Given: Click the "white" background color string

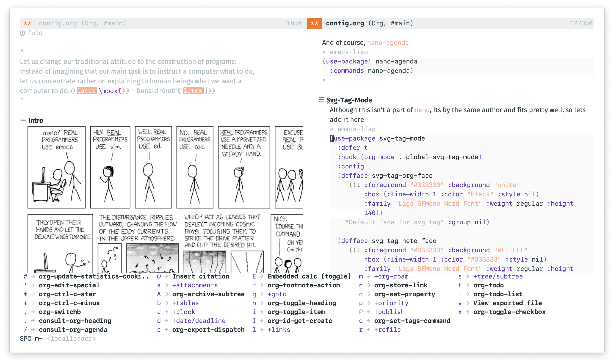Looking at the screenshot, I should (x=507, y=185).
